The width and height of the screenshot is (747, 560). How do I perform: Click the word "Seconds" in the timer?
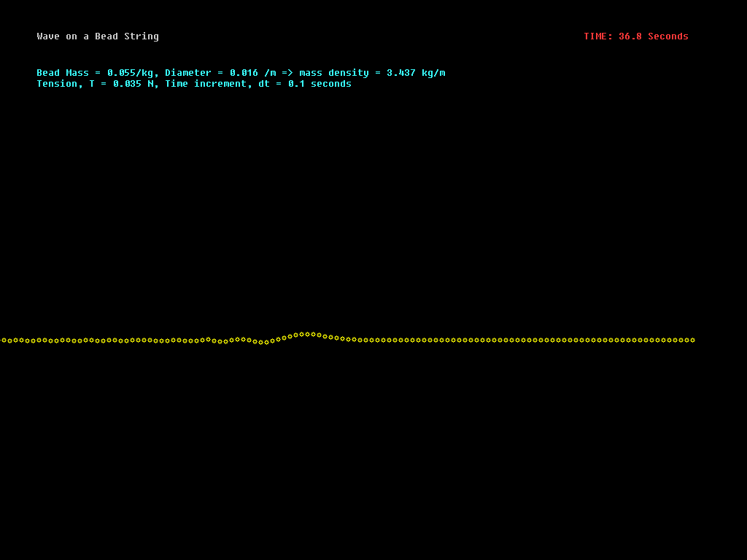[667, 36]
